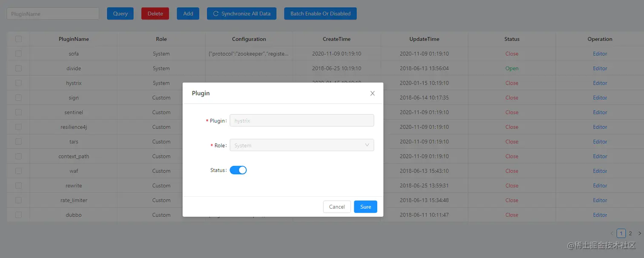Click the sofa configuration cell with zookeeper
644x258 pixels.
point(249,54)
